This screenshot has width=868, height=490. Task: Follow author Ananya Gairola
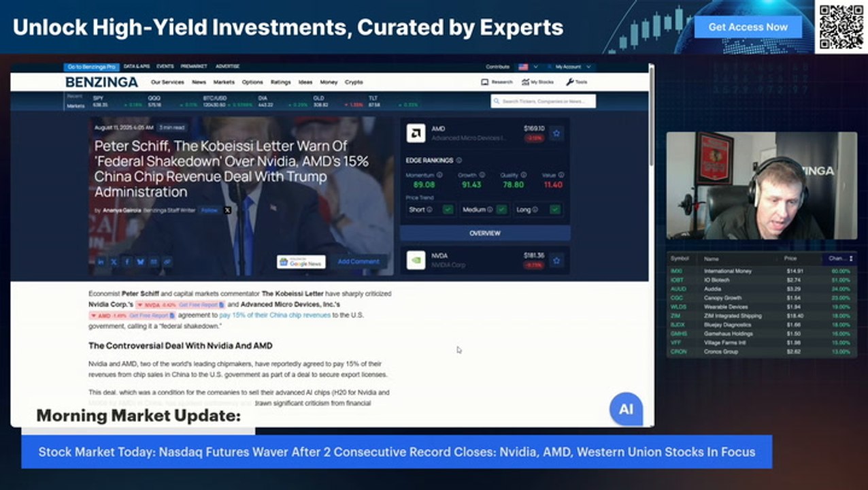(210, 210)
